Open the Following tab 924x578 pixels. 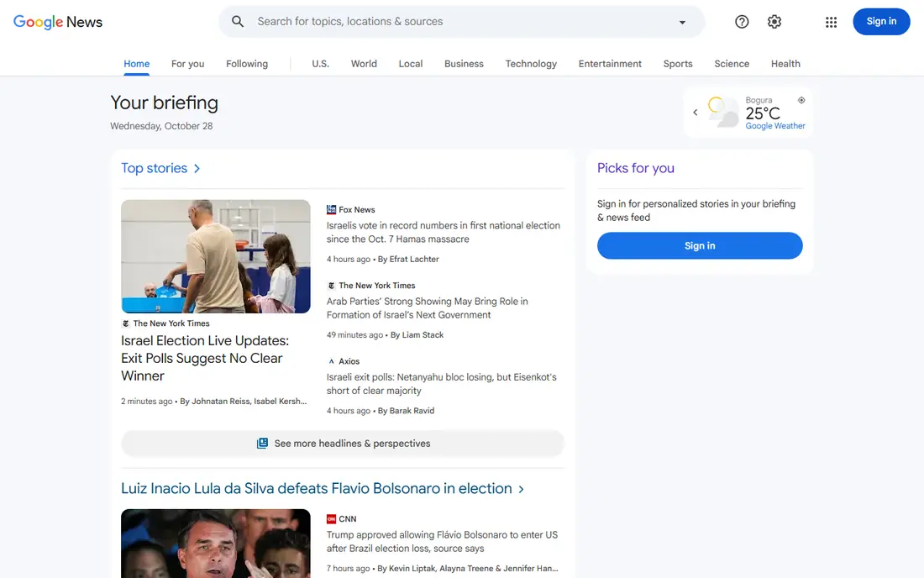pos(247,64)
